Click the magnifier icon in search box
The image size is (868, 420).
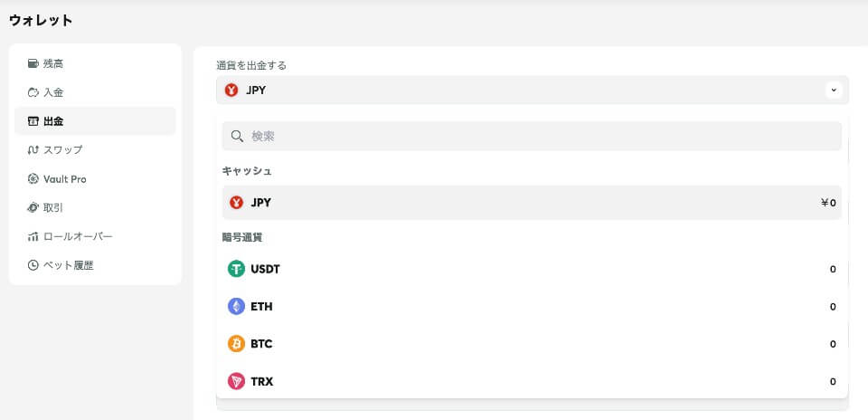pos(238,136)
